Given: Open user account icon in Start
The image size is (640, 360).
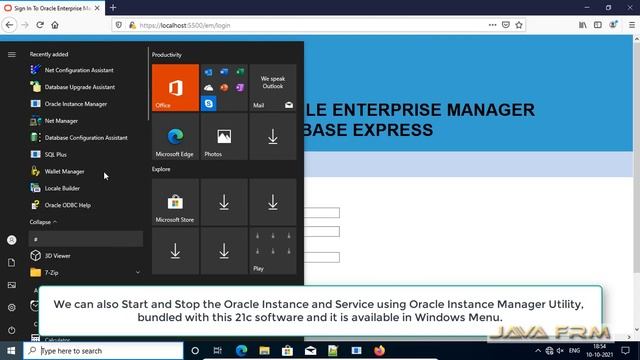Looking at the screenshot, I should click(x=12, y=240).
